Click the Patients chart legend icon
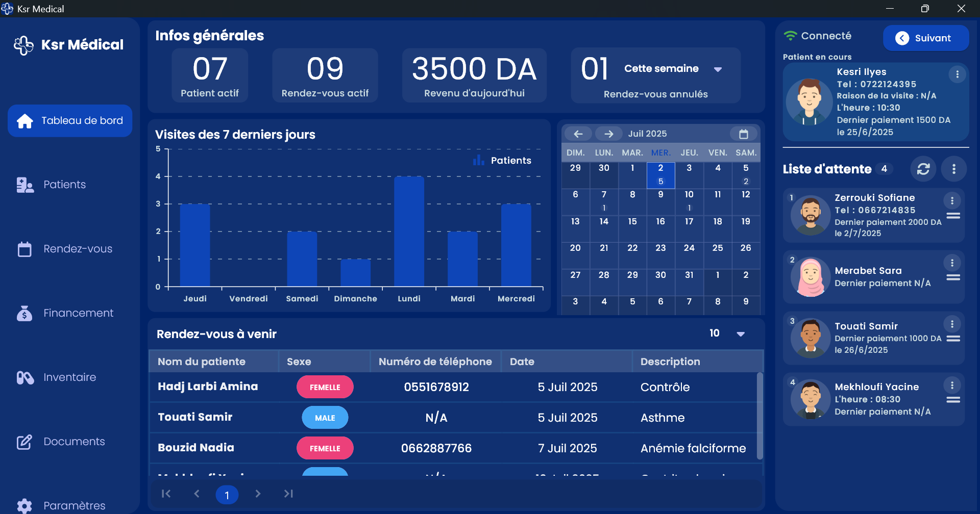 [x=478, y=160]
